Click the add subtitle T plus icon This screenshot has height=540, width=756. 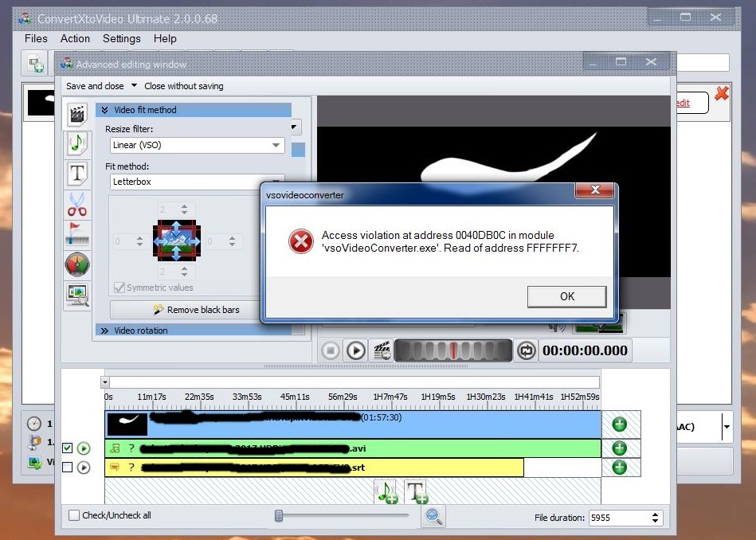coord(417,491)
